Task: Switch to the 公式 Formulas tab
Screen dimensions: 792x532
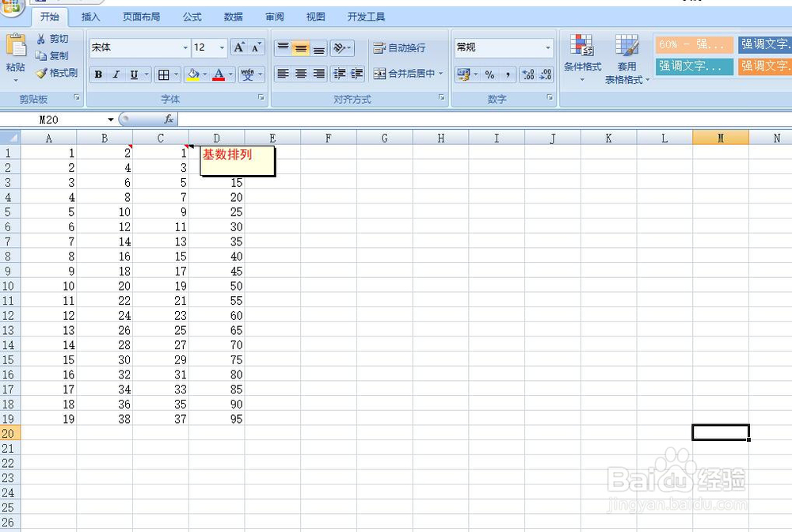Action: coord(192,17)
